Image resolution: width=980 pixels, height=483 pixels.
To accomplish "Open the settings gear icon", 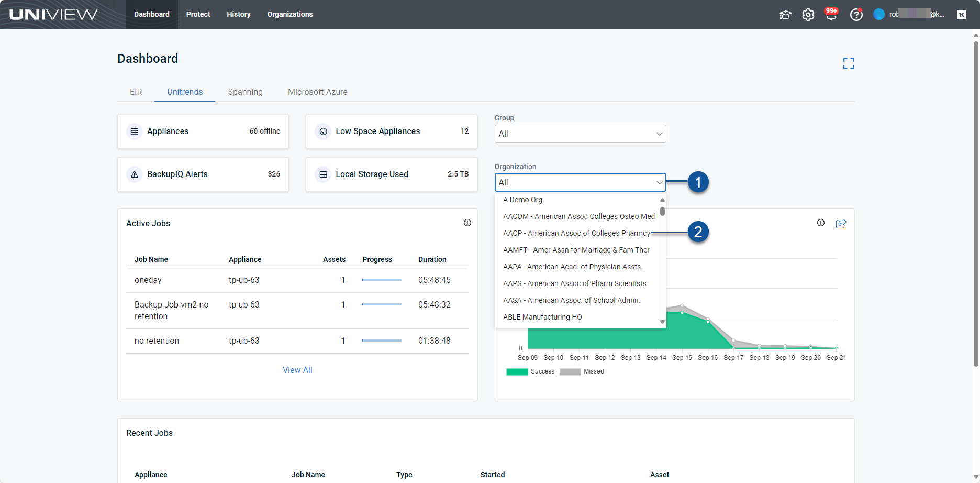I will (808, 15).
